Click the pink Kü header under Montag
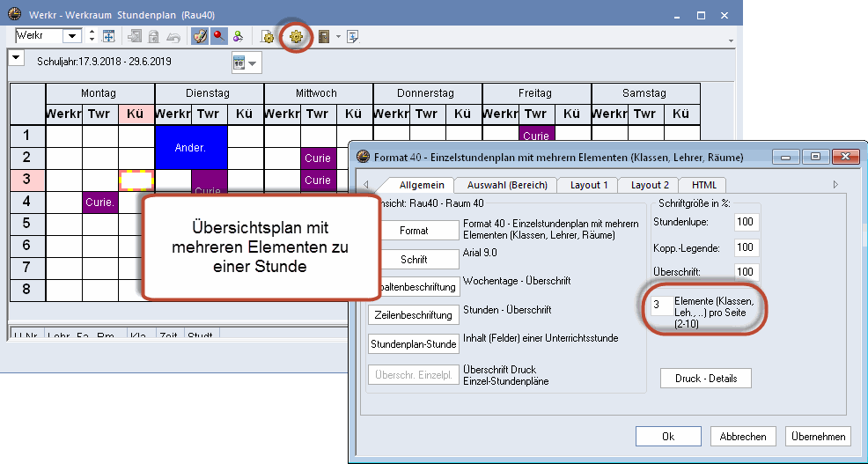Screen dimensions: 868x464 point(136,114)
